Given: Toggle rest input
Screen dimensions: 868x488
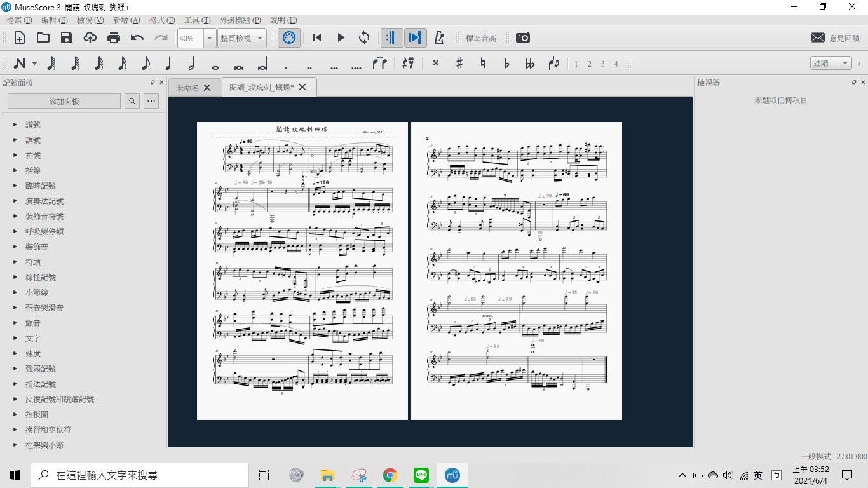Looking at the screenshot, I should 408,64.
